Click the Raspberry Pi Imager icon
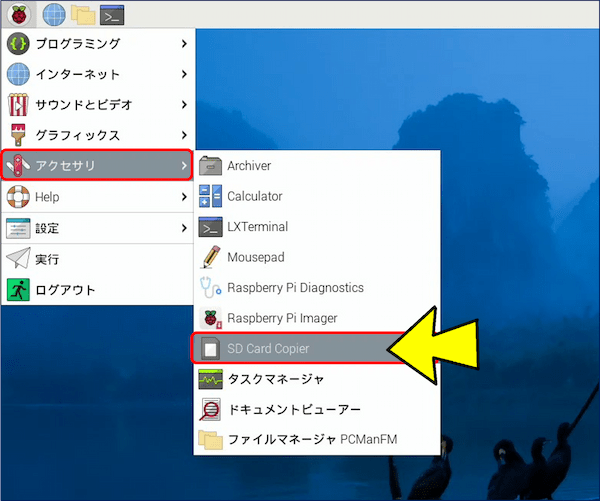The image size is (600, 501). pyautogui.click(x=210, y=318)
